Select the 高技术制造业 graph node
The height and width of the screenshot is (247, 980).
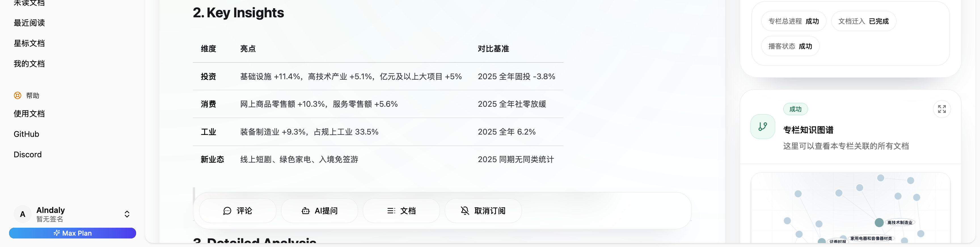(x=879, y=222)
